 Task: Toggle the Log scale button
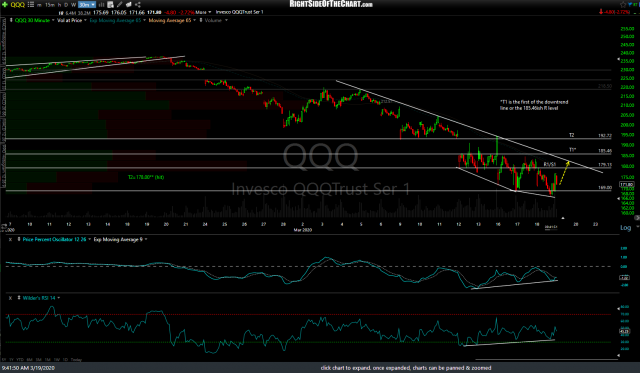point(625,228)
